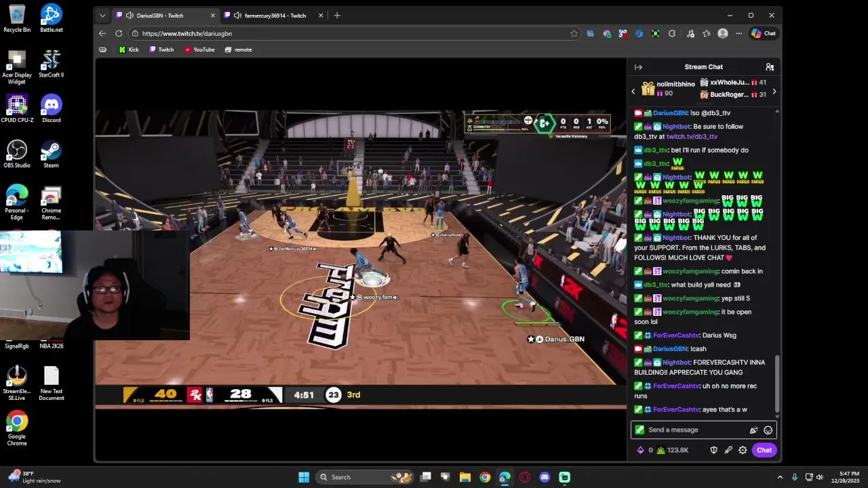Open chat settings gear
The width and height of the screenshot is (868, 488).
(x=743, y=450)
